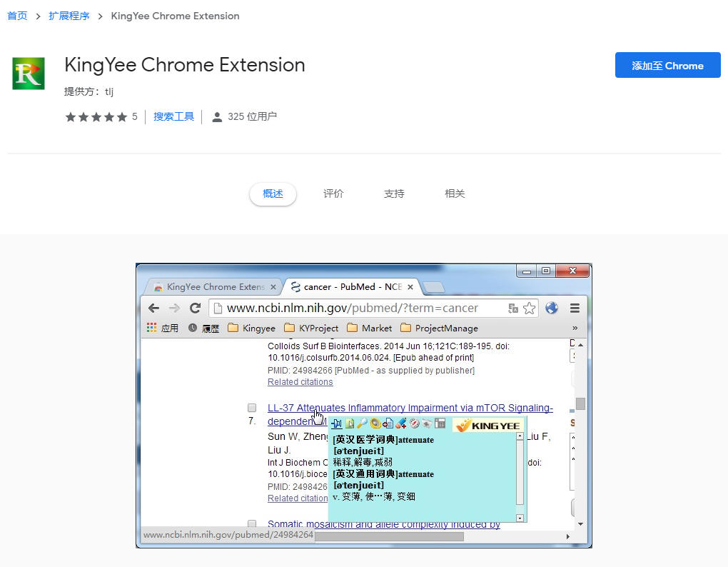Switch to the 支持 support tab
Image resolution: width=728 pixels, height=567 pixels.
pyautogui.click(x=394, y=194)
